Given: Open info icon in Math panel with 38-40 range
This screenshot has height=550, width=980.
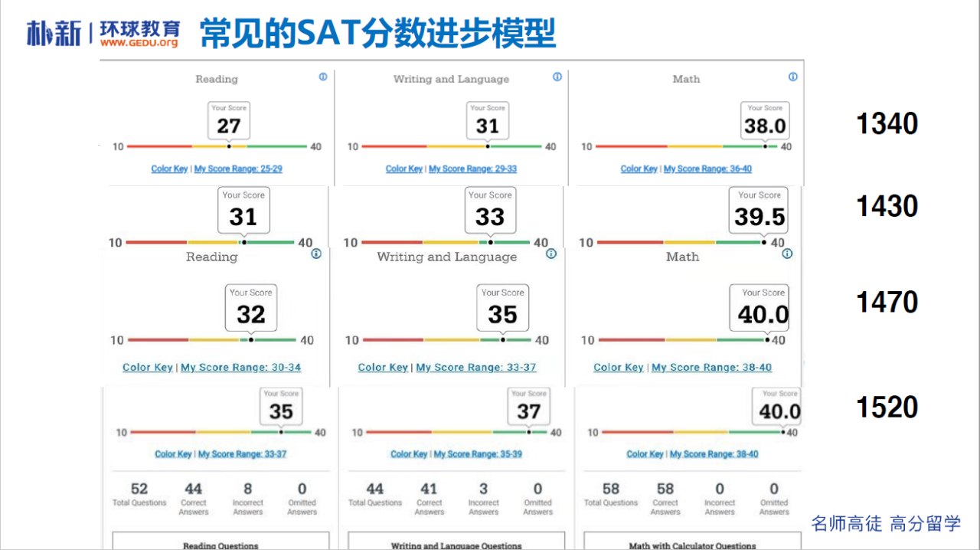Looking at the screenshot, I should [786, 254].
